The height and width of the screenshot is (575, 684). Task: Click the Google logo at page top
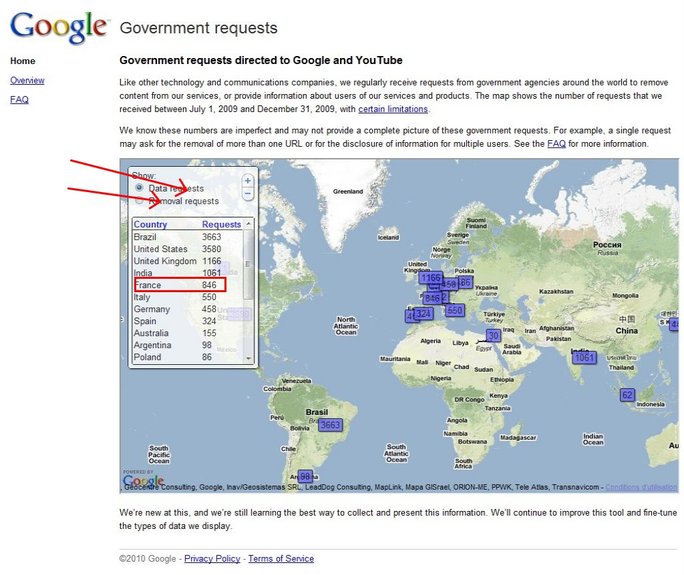[58, 27]
